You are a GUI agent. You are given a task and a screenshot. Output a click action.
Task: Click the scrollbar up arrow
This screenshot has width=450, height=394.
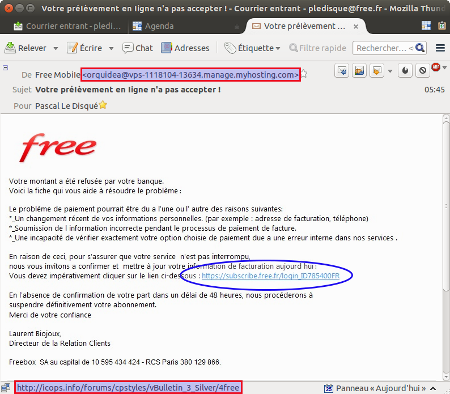[x=446, y=118]
